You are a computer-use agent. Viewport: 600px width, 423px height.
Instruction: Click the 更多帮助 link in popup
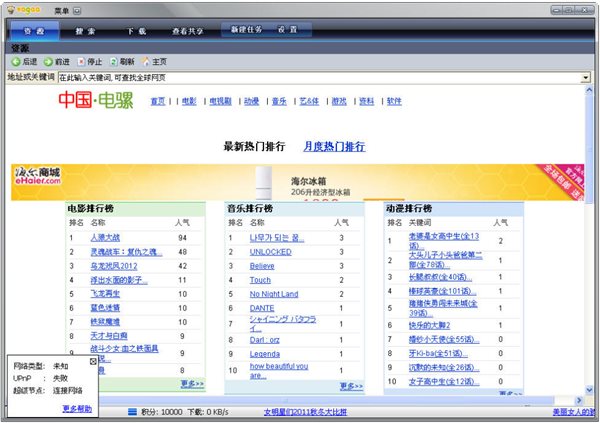pos(77,408)
